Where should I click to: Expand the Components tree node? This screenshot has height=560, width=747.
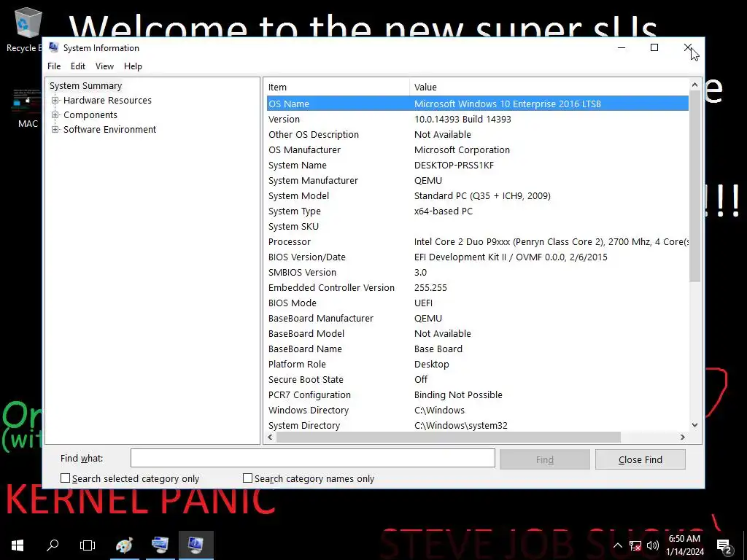[55, 115]
